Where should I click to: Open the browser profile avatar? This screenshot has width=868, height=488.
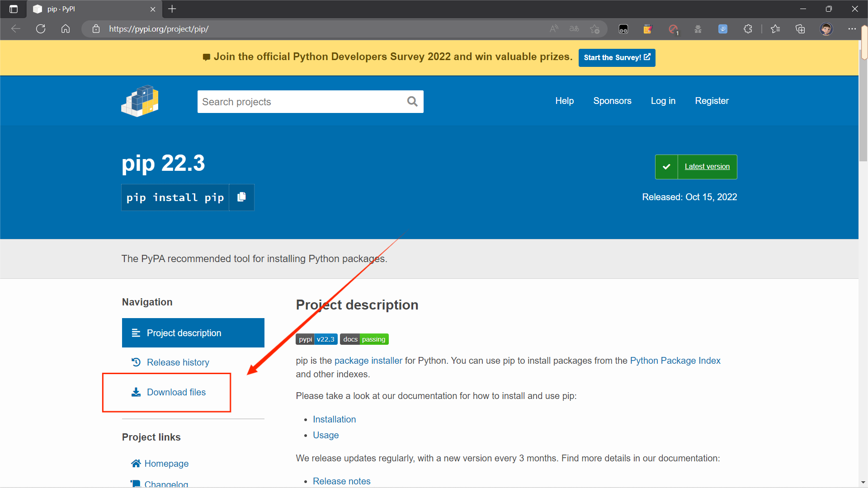click(826, 29)
